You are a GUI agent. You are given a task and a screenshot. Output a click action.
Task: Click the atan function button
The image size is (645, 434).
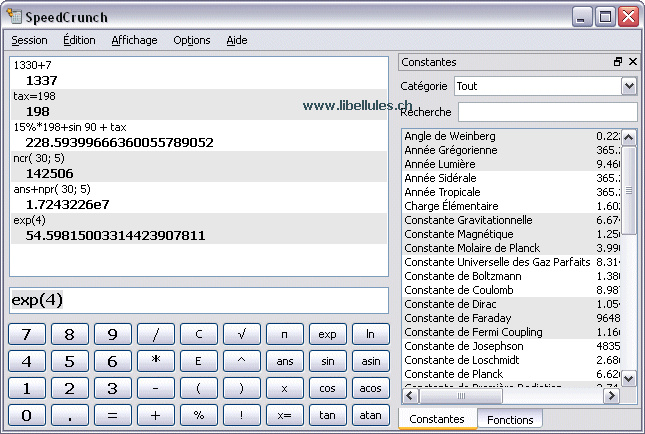coord(371,415)
